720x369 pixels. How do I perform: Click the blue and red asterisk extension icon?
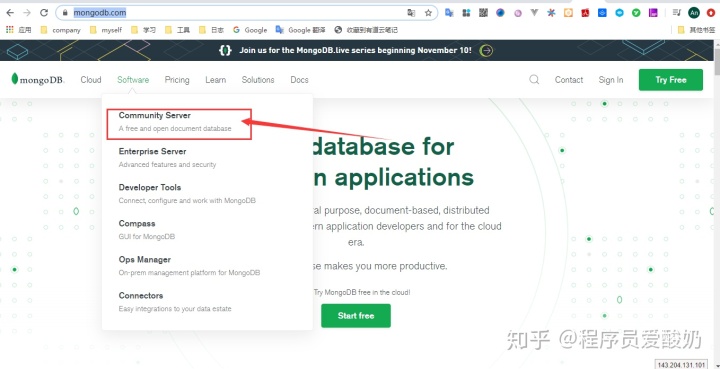tap(551, 13)
